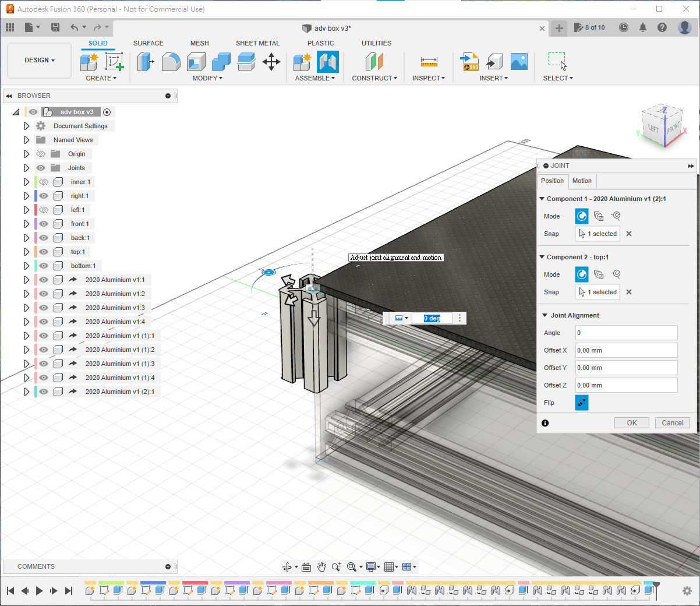This screenshot has width=700, height=606.
Task: Toggle visibility of the Joints folder
Action: [x=41, y=168]
